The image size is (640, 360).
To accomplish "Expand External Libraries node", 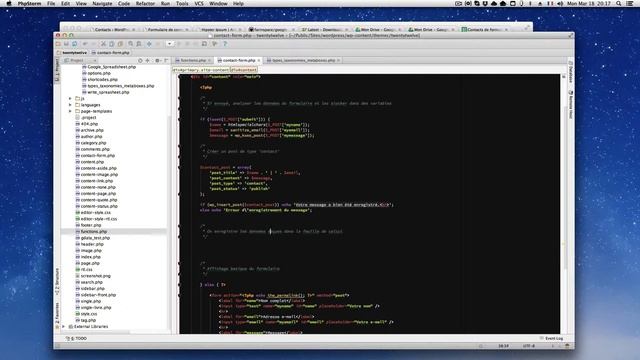I will pos(64,327).
